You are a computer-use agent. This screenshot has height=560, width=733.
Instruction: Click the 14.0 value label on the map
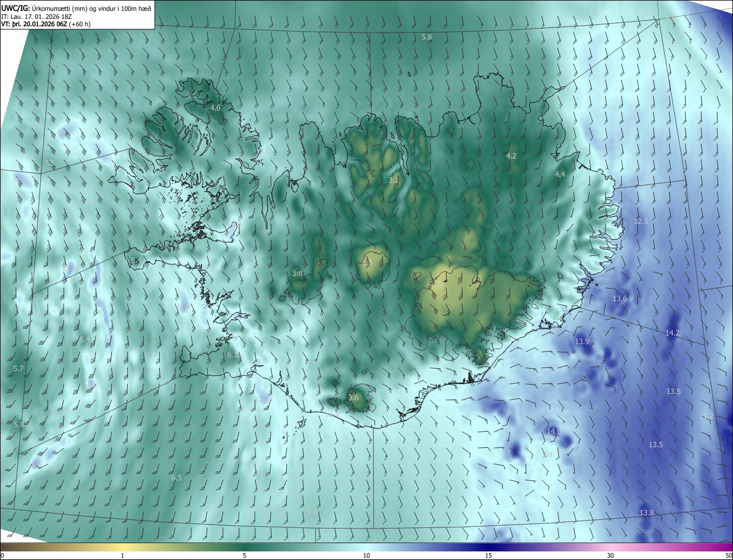pos(553,431)
